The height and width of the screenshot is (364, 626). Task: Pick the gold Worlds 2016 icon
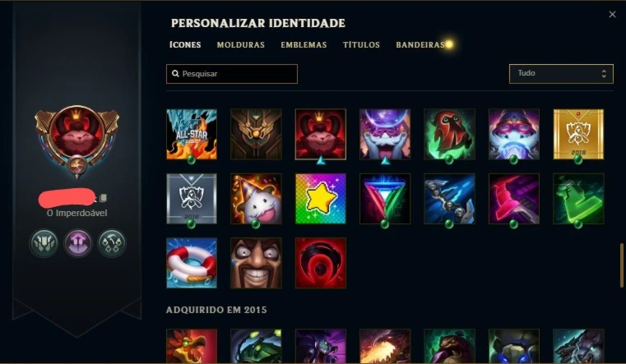pyautogui.click(x=578, y=135)
